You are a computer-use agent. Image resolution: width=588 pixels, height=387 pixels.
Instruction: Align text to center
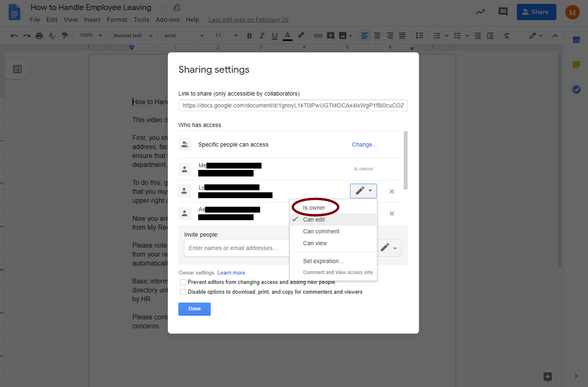coord(377,35)
